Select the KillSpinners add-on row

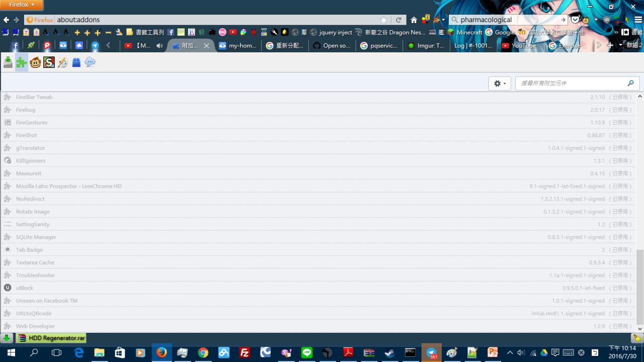[x=318, y=161]
